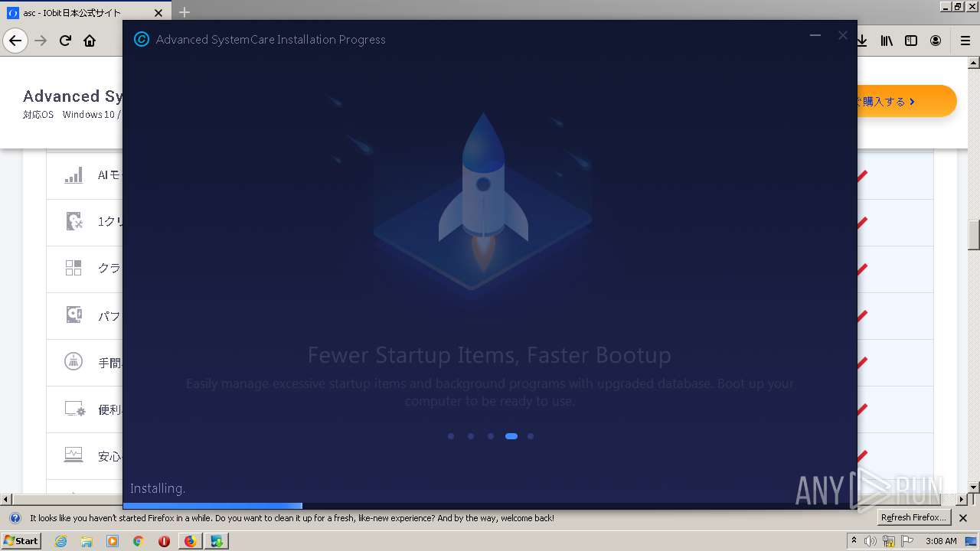
Task: Click the Firefox page vertical scrollbar thumb
Action: 974,235
